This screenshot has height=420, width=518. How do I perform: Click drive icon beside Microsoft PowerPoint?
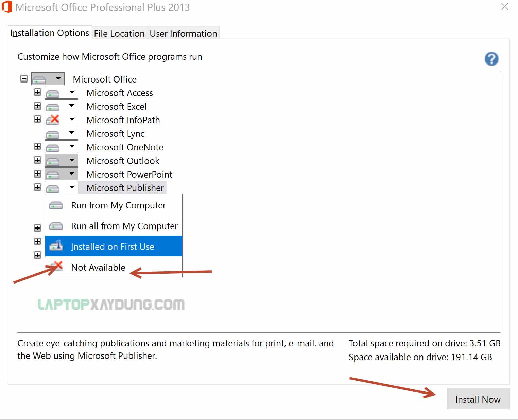(53, 175)
